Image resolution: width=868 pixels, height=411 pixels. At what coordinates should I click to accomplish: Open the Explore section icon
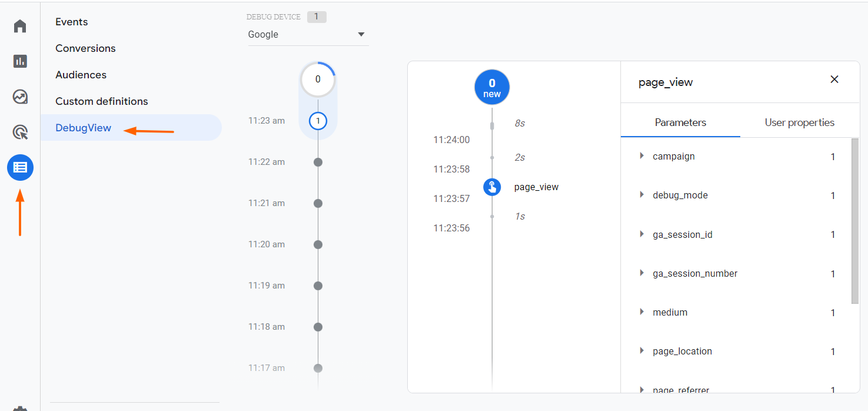(x=19, y=97)
